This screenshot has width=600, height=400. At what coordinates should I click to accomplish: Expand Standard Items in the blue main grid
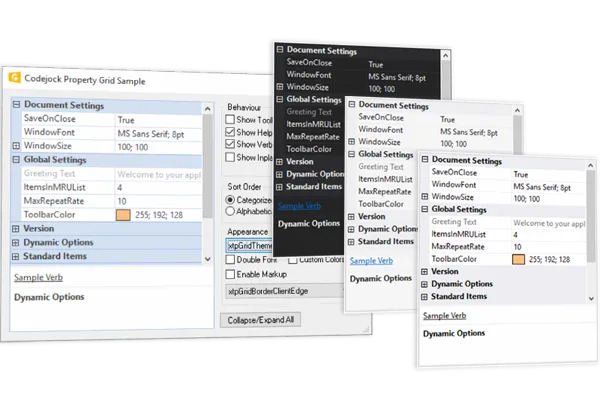coord(16,256)
